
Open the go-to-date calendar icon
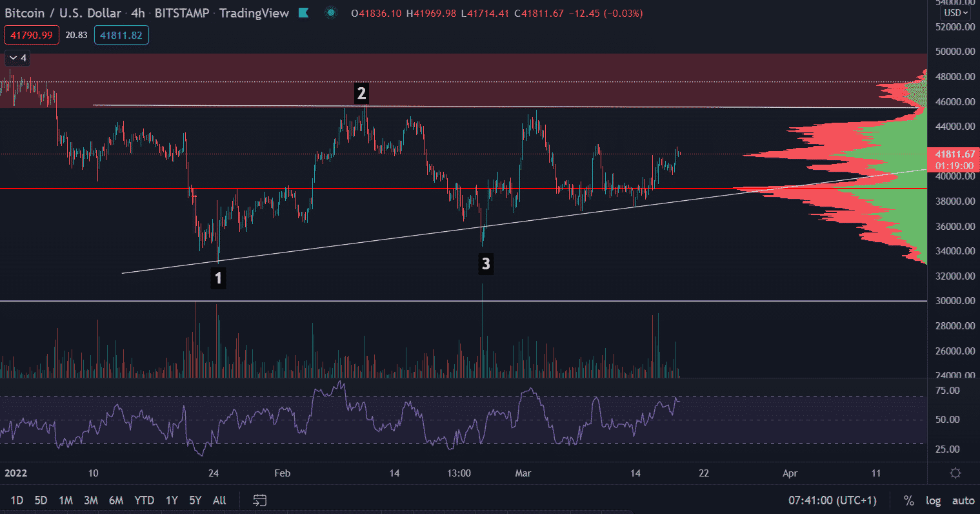[x=259, y=500]
